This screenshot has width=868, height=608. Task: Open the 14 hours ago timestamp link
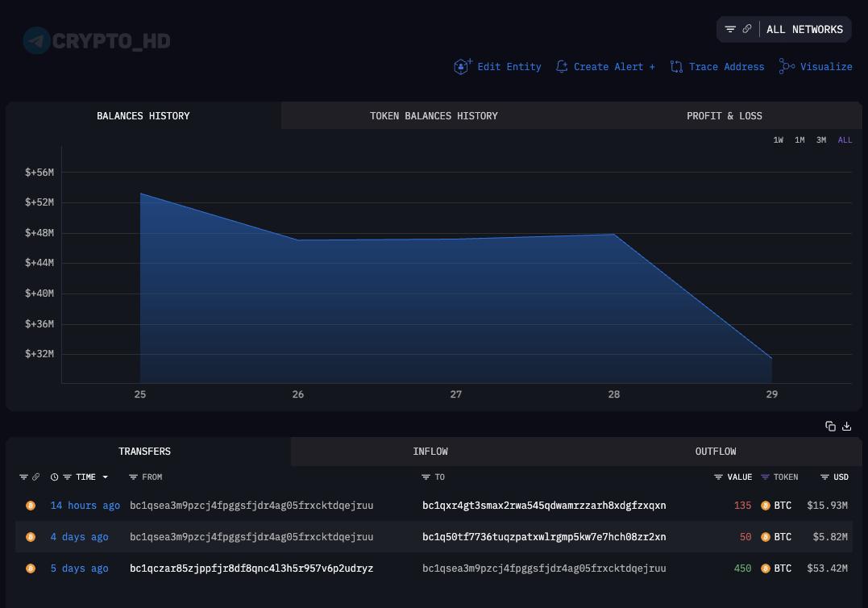click(x=85, y=505)
